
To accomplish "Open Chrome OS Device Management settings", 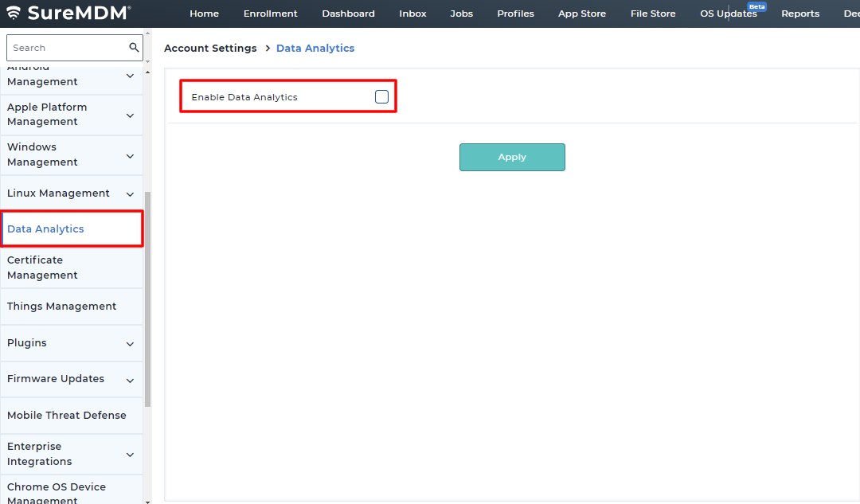I will [72, 490].
